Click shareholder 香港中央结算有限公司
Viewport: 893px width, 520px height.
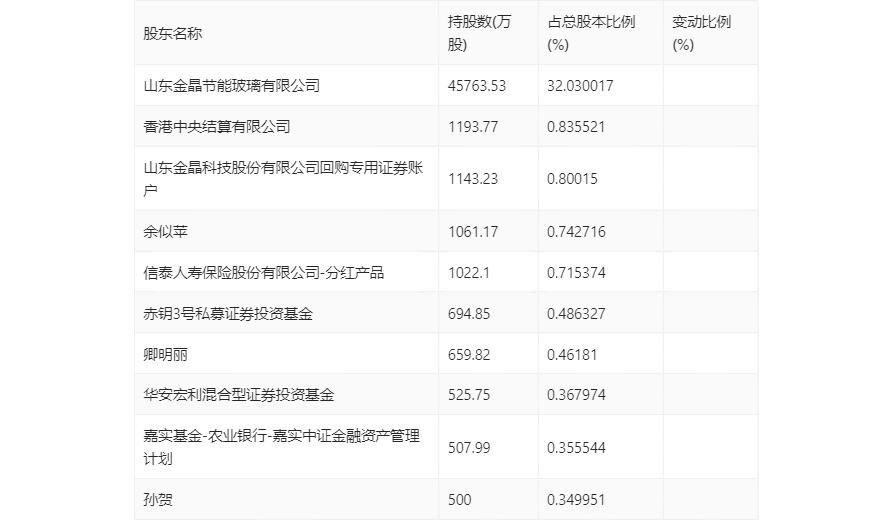click(216, 126)
